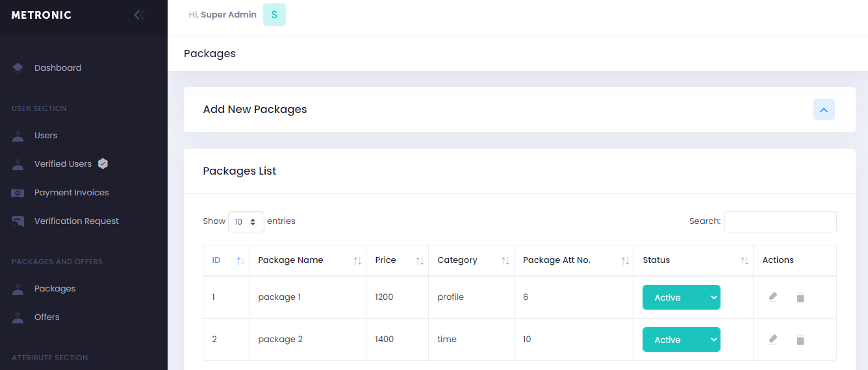The width and height of the screenshot is (868, 370).
Task: Click the Super Admin avatar S
Action: click(274, 14)
